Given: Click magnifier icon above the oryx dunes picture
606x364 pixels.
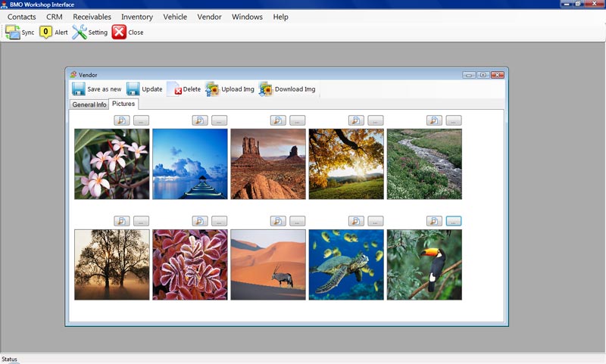Looking at the screenshot, I should [278, 221].
